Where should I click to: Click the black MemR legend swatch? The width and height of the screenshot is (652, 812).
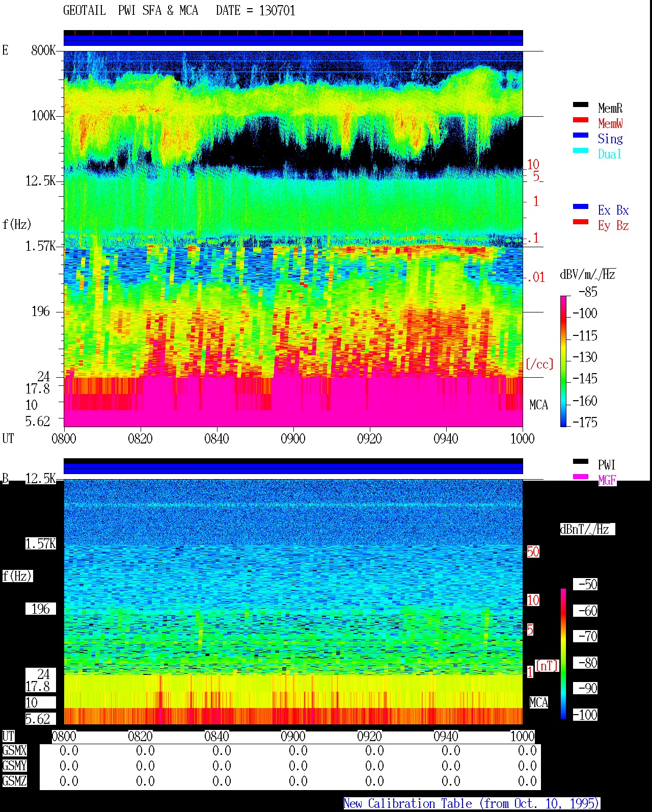click(580, 104)
